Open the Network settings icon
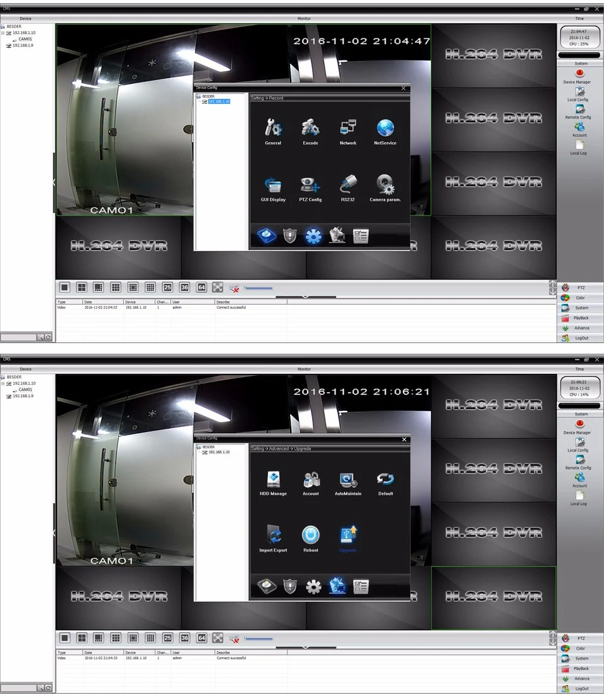The image size is (604, 700). (x=348, y=131)
